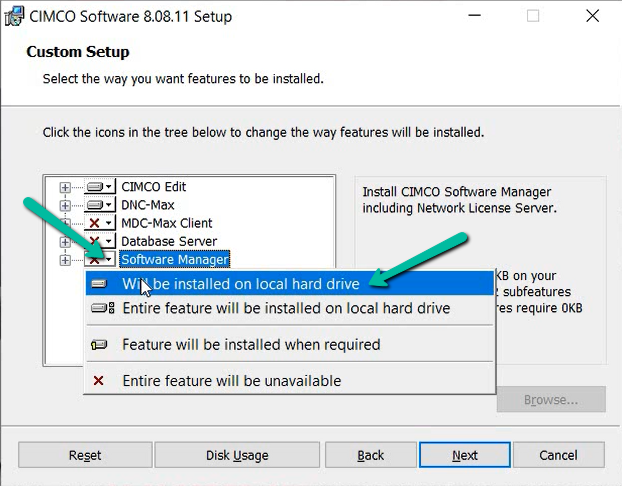Open MDC-Max Client install-state dropdown
This screenshot has height=486, width=622.
point(100,223)
